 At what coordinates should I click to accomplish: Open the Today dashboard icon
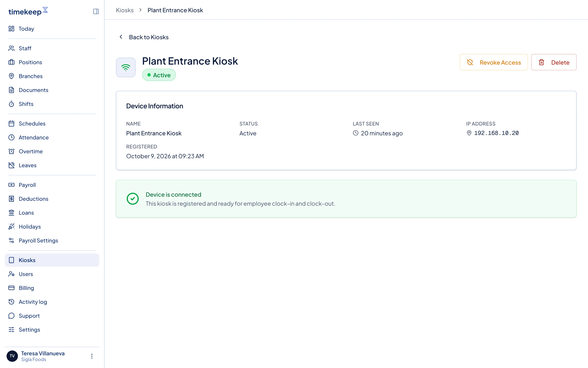pos(11,29)
